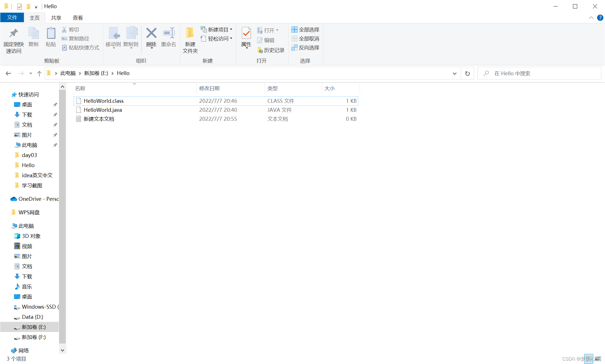Click 此电脑 in address breadcrumb
Viewport: 605px width, 364px height.
click(68, 73)
